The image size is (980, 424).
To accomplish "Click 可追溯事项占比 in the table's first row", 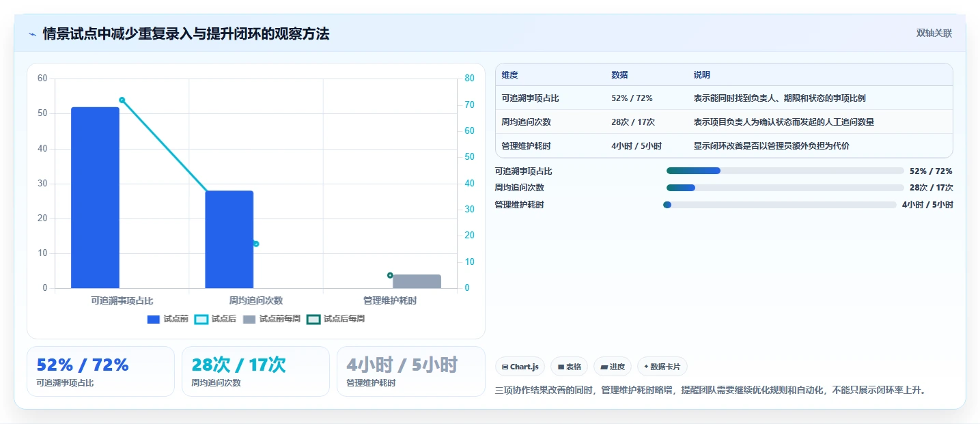I will [530, 98].
